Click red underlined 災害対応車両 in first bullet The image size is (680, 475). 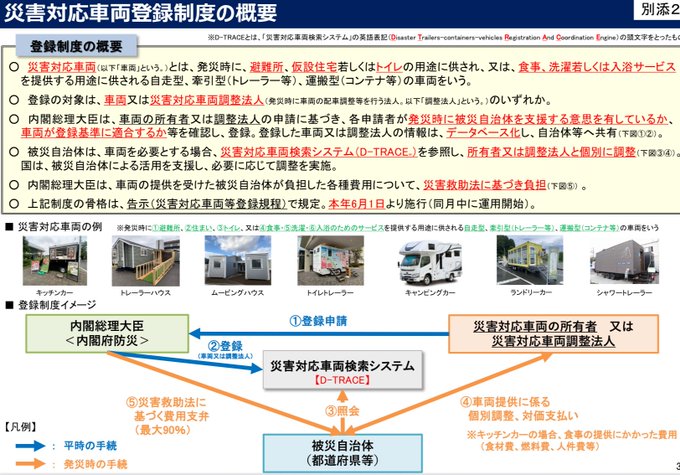point(62,67)
